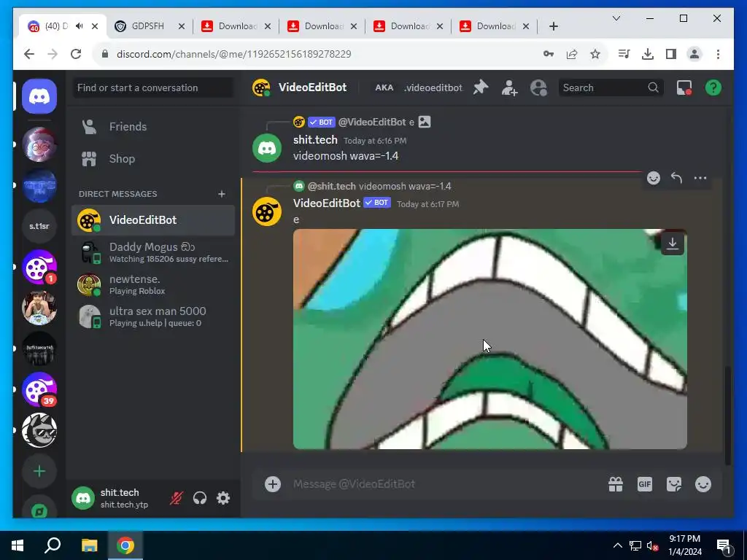Image resolution: width=747 pixels, height=560 pixels.
Task: Download the attached video
Action: click(x=672, y=244)
